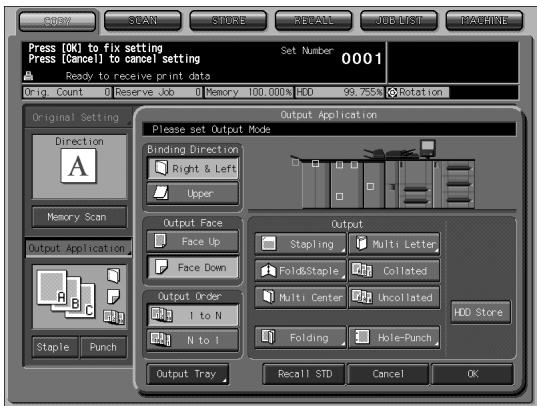Open Multi Letter options
Image resolution: width=537 pixels, height=406 pixels.
pos(394,244)
